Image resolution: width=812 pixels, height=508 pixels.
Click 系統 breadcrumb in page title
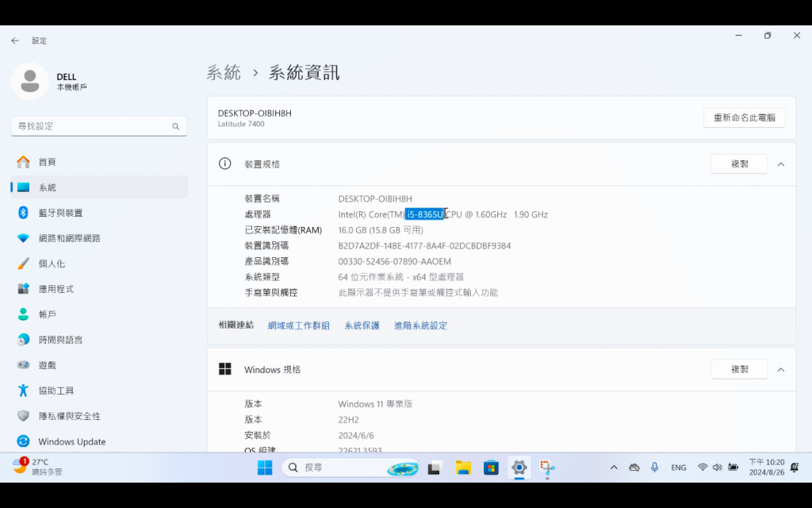[x=224, y=72]
